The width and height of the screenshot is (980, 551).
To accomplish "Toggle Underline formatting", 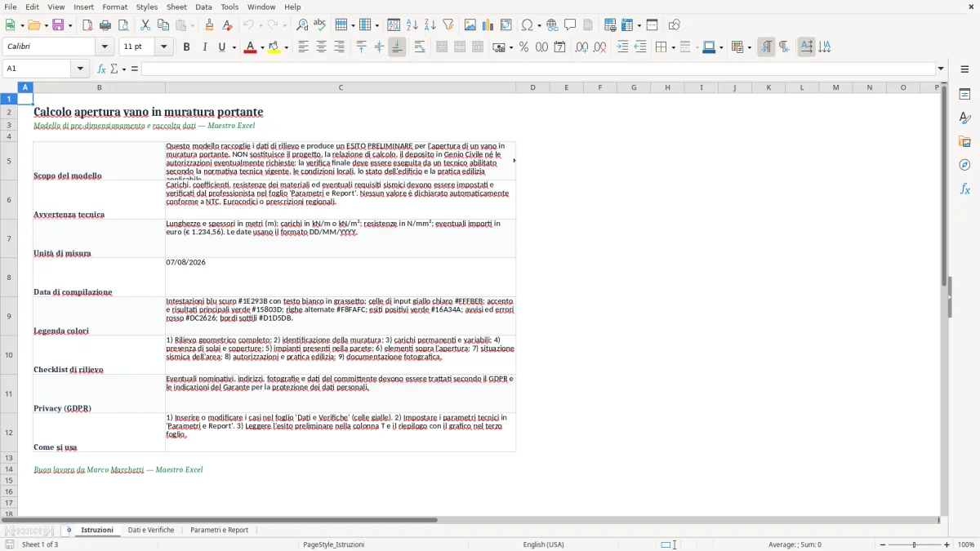I will [221, 47].
